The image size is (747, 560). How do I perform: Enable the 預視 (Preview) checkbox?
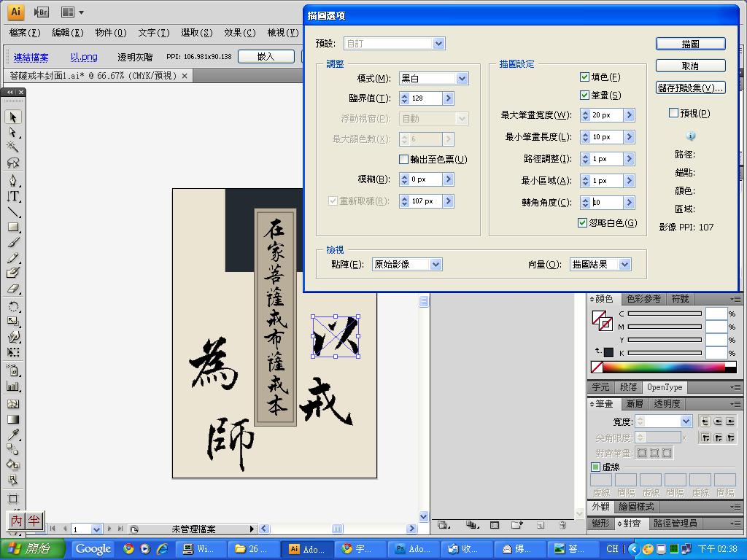click(673, 113)
